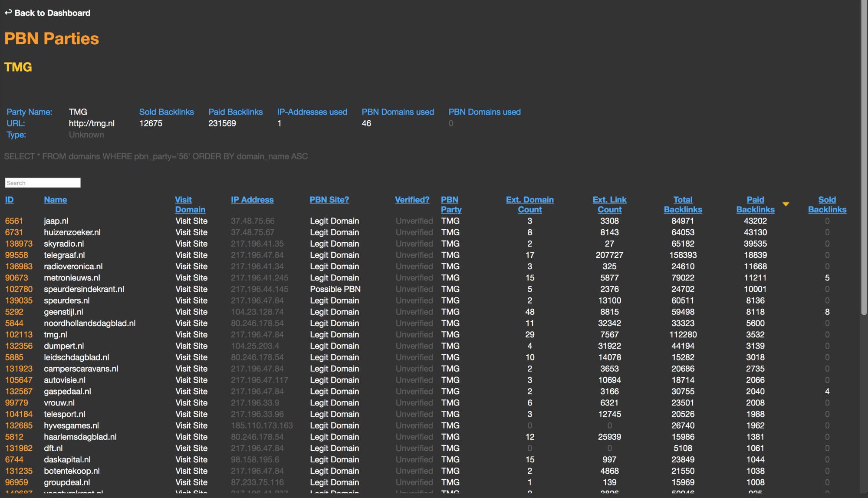
Task: Select the name speurdersindekrant.nl
Action: click(84, 289)
